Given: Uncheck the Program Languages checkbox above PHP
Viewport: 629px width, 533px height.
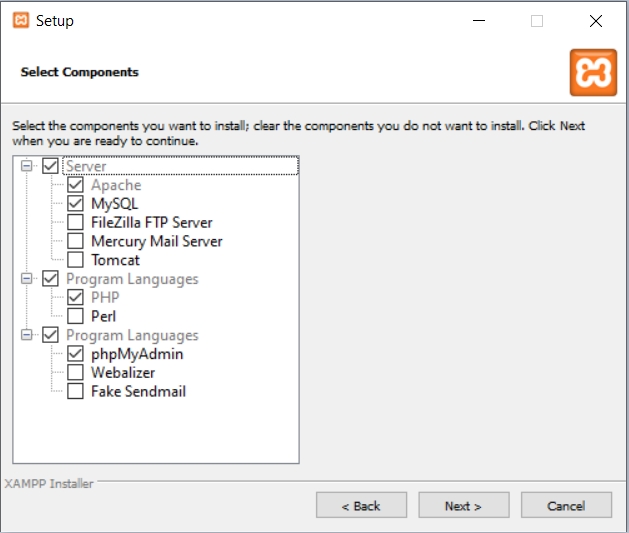Looking at the screenshot, I should click(x=51, y=279).
